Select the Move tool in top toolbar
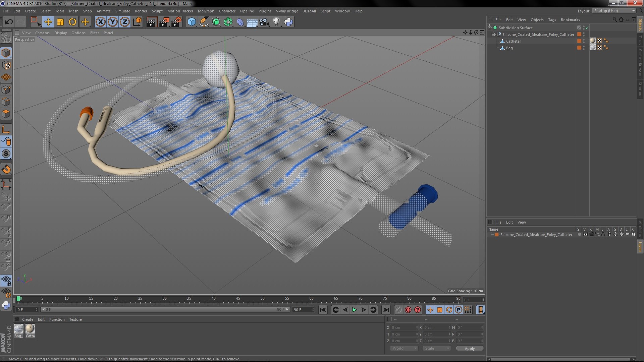The image size is (644, 362). click(x=48, y=22)
